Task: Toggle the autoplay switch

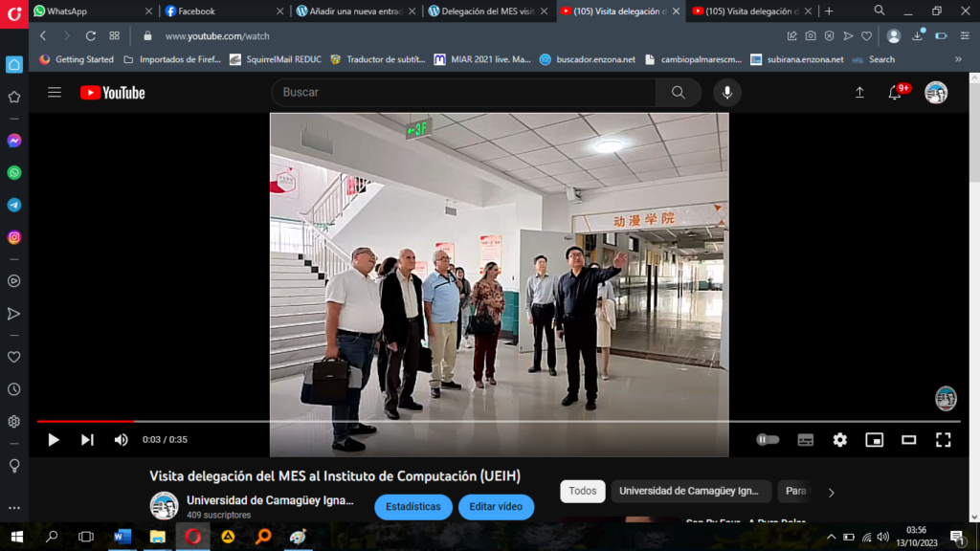Action: (768, 440)
